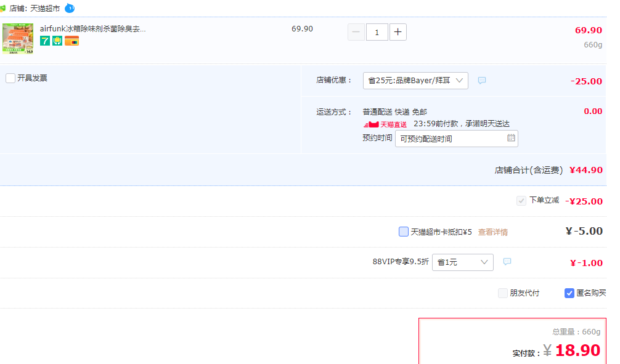Click the 店铺: 天猫超市 shop name
This screenshot has height=364, width=620.
35,8
